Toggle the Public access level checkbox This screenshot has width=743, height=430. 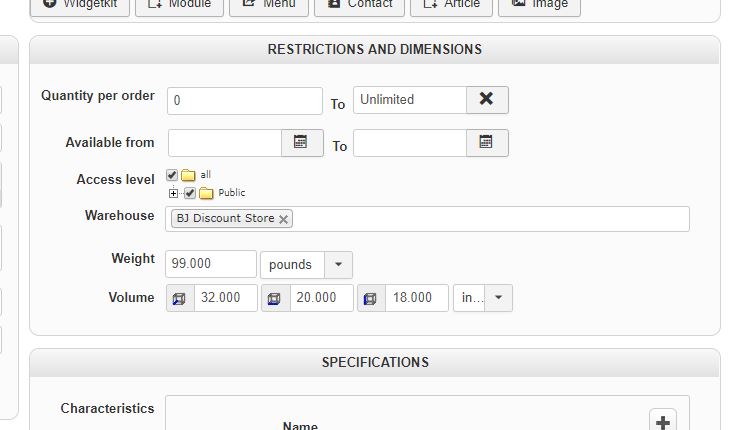click(189, 193)
